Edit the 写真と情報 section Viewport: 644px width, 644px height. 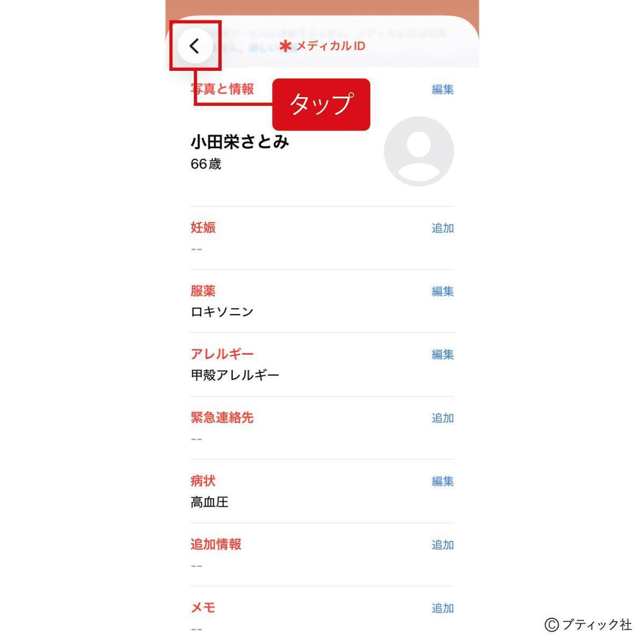441,89
